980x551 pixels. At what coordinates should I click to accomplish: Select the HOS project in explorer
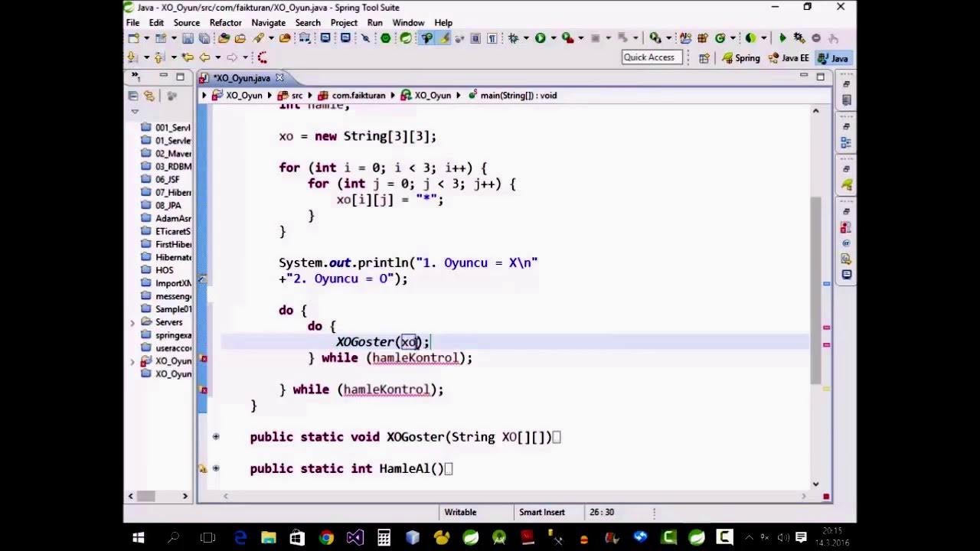click(x=158, y=270)
